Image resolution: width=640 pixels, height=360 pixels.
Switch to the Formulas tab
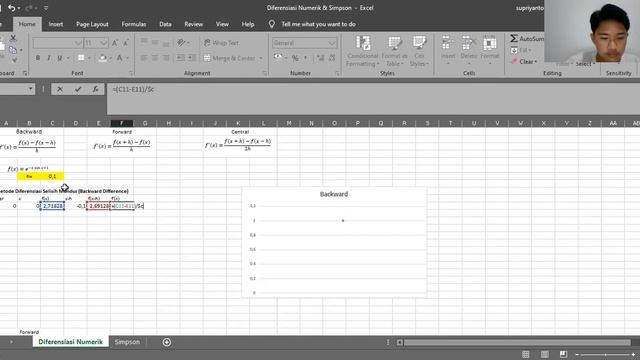click(x=134, y=24)
